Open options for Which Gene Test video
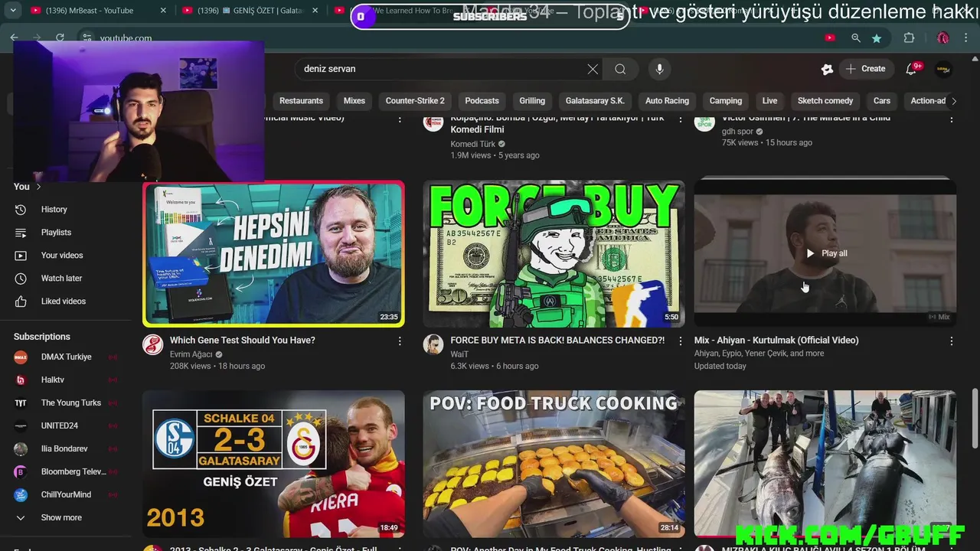The height and width of the screenshot is (551, 980). pyautogui.click(x=400, y=341)
